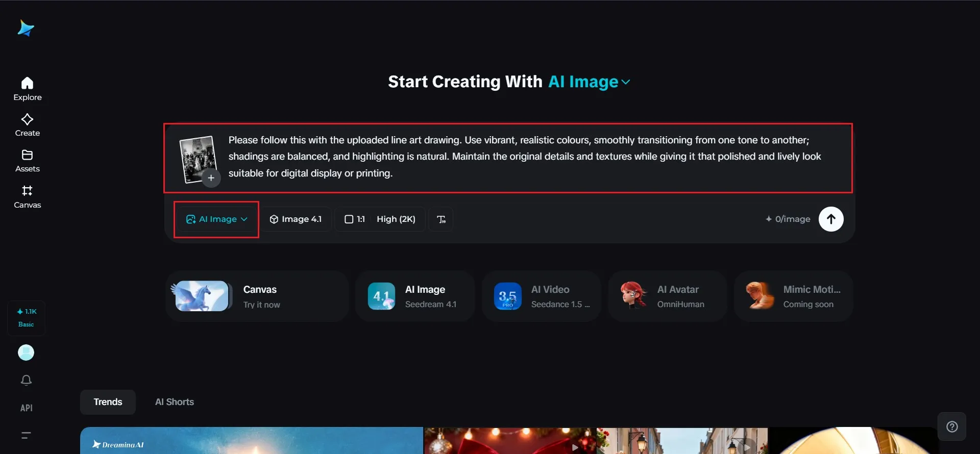This screenshot has height=454, width=980.
Task: Switch to the Trends tab
Action: 108,402
